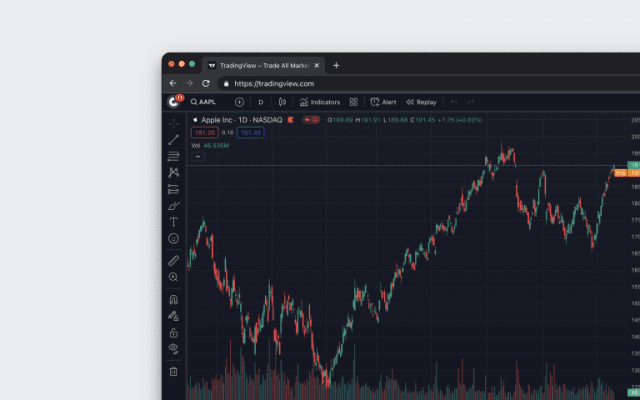Select the text annotation tool
Viewport: 640px width, 400px height.
point(173,222)
